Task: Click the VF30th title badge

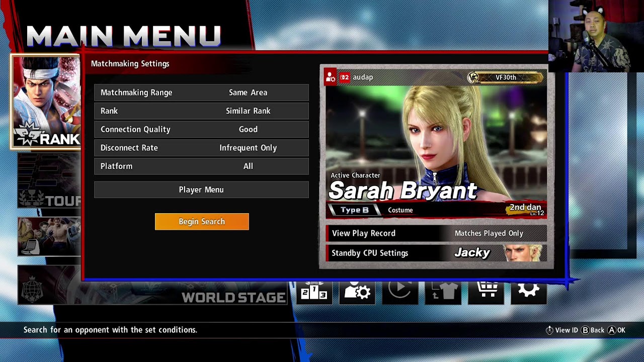Action: point(506,77)
